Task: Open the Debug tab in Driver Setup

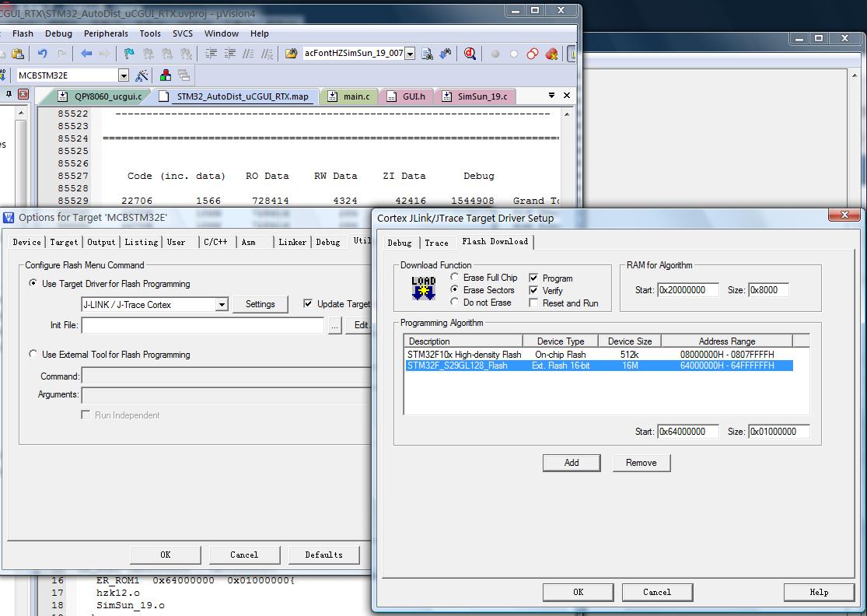Action: coord(399,243)
